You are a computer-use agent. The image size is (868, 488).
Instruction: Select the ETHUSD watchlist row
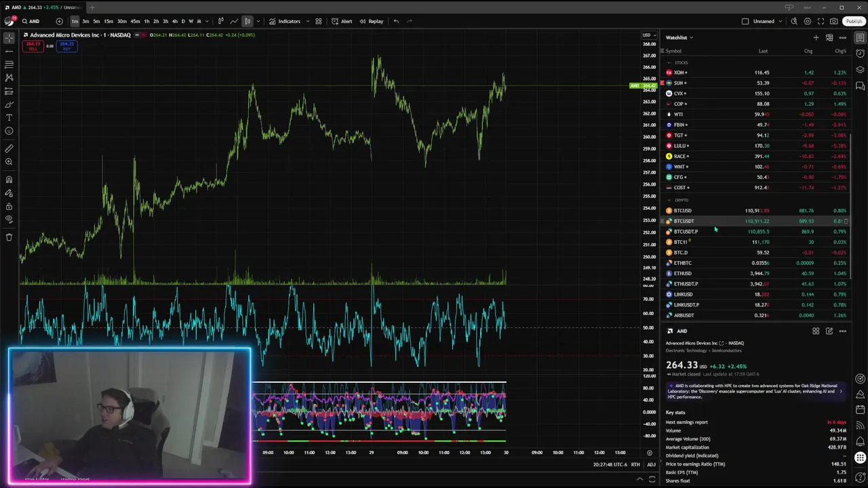[756, 273]
